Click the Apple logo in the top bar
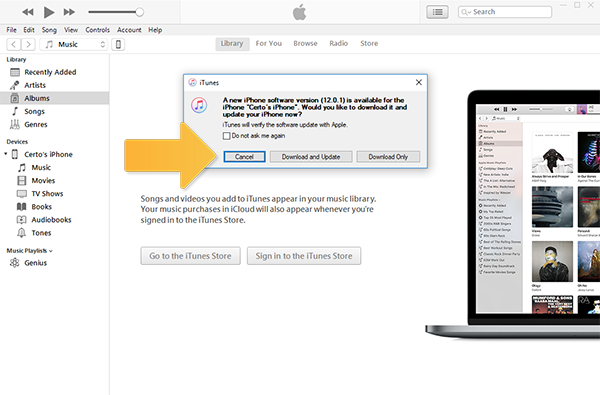600x395 pixels. point(300,12)
